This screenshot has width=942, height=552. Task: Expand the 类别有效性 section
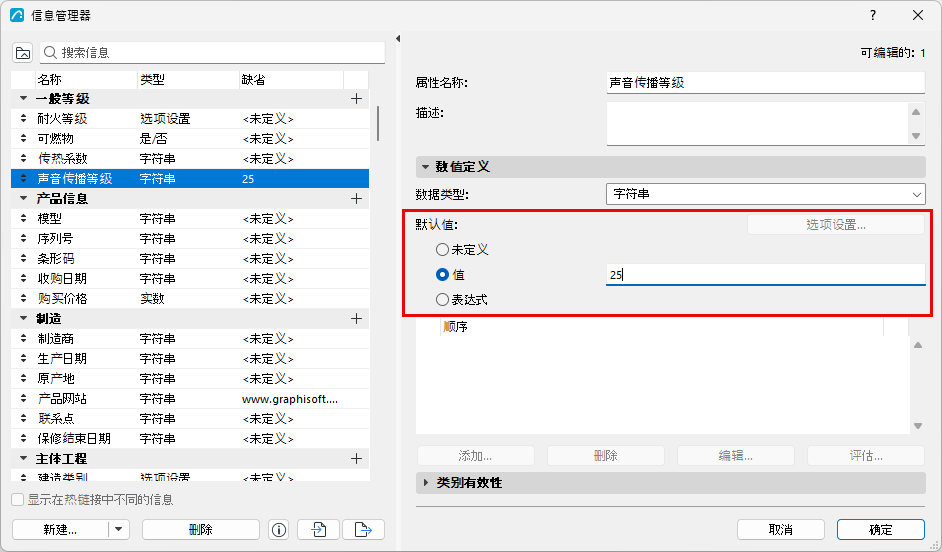click(x=425, y=483)
